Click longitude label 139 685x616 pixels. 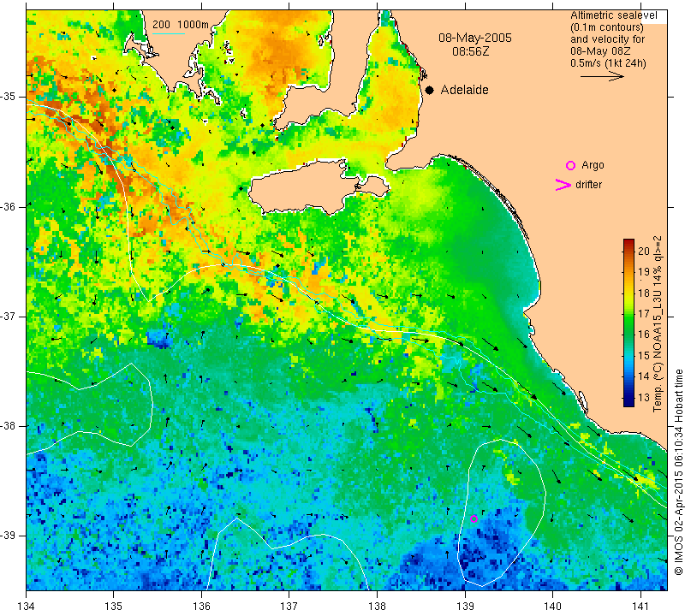[465, 606]
